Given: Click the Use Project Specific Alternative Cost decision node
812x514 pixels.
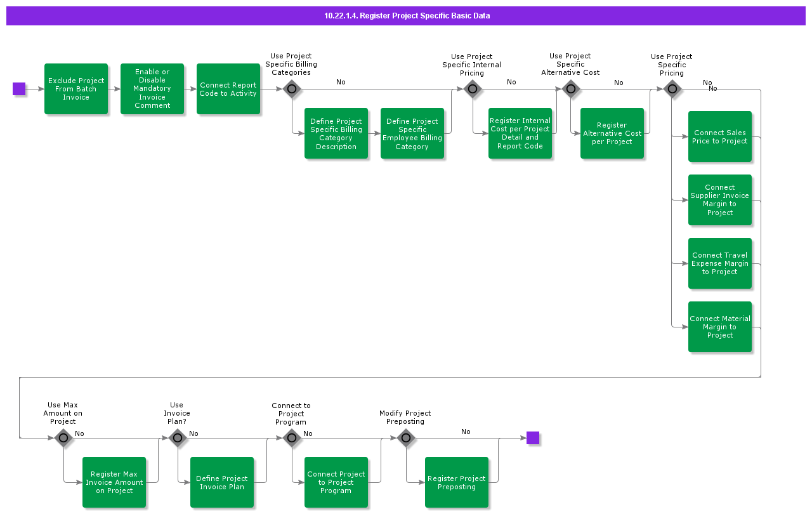Looking at the screenshot, I should pyautogui.click(x=570, y=89).
